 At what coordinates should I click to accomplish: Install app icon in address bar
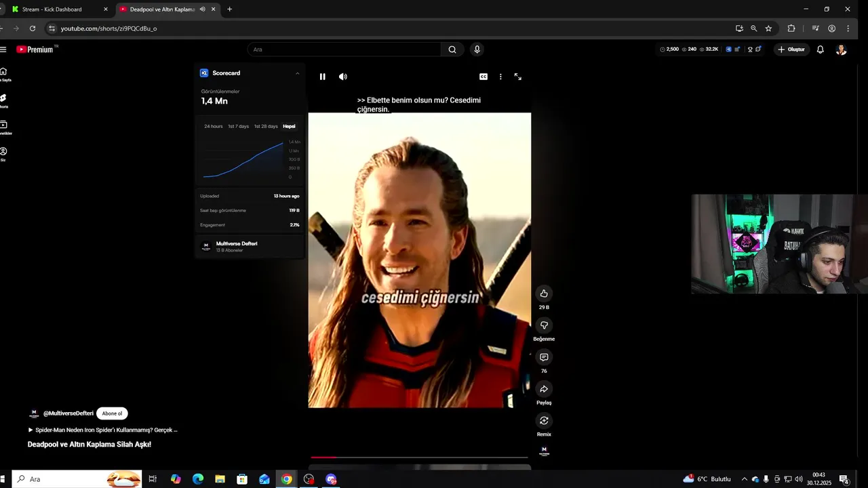[739, 28]
